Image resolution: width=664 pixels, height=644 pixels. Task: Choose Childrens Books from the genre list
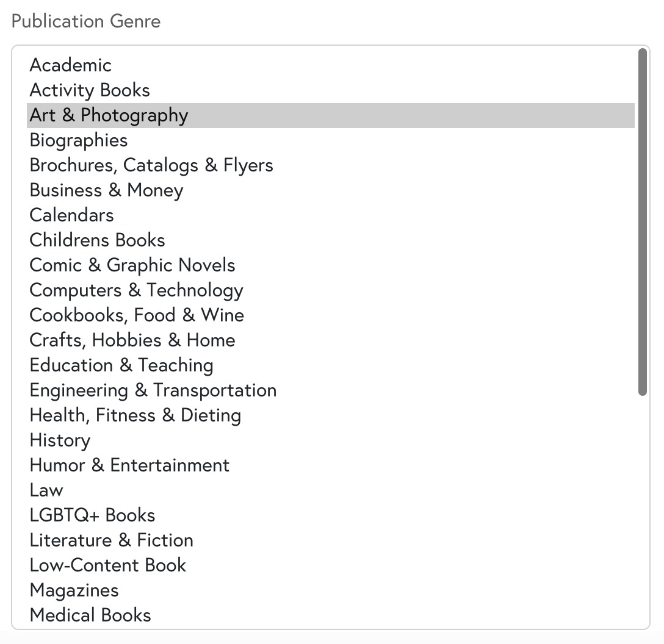96,240
